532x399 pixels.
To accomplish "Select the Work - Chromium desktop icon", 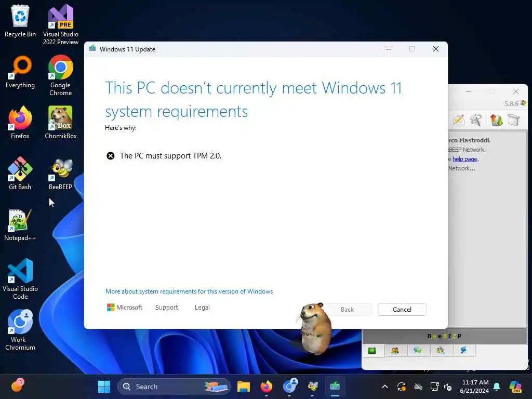I will click(x=20, y=330).
